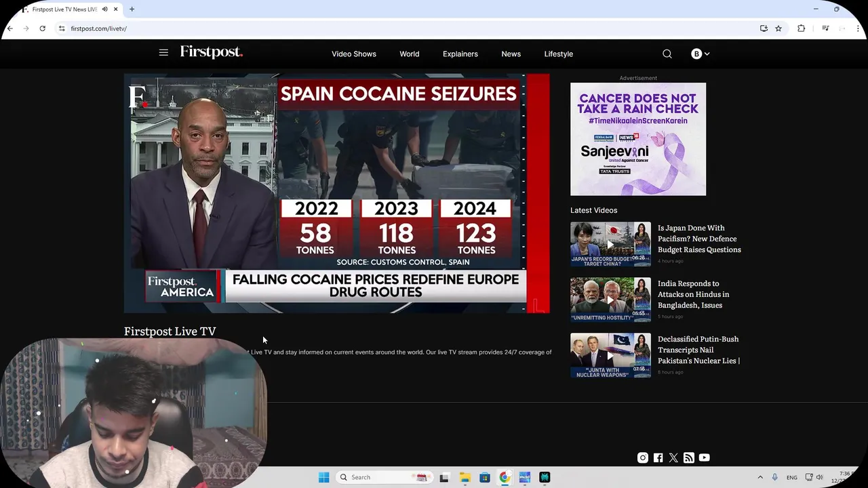The image size is (868, 488).
Task: Go to Explainers section
Action: [x=460, y=54]
